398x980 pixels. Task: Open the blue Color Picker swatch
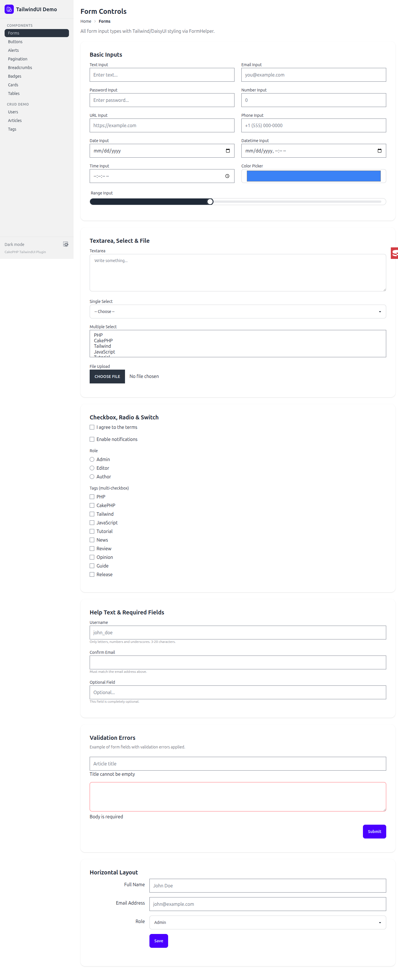313,176
